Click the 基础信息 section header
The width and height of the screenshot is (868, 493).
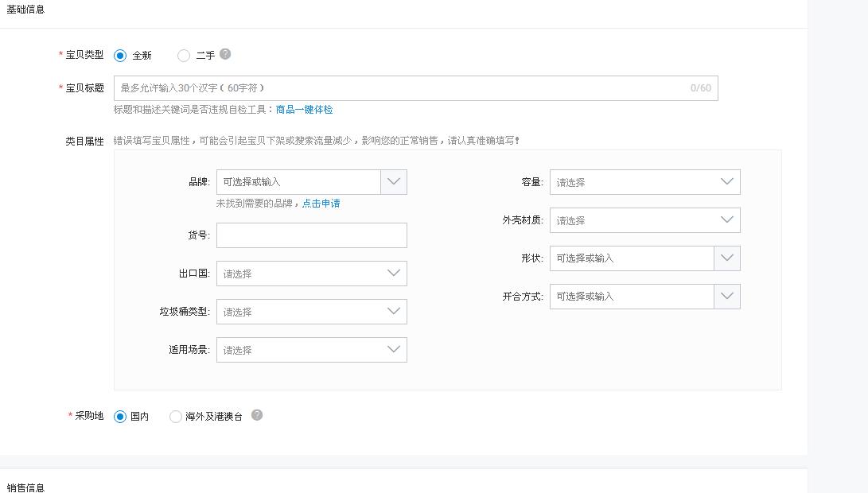25,10
